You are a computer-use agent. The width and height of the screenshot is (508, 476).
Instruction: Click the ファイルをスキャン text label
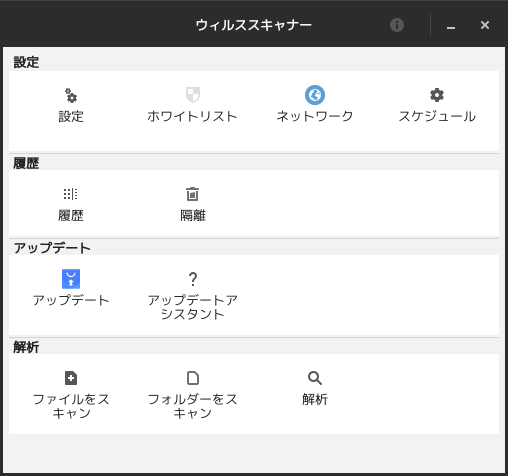tap(71, 406)
